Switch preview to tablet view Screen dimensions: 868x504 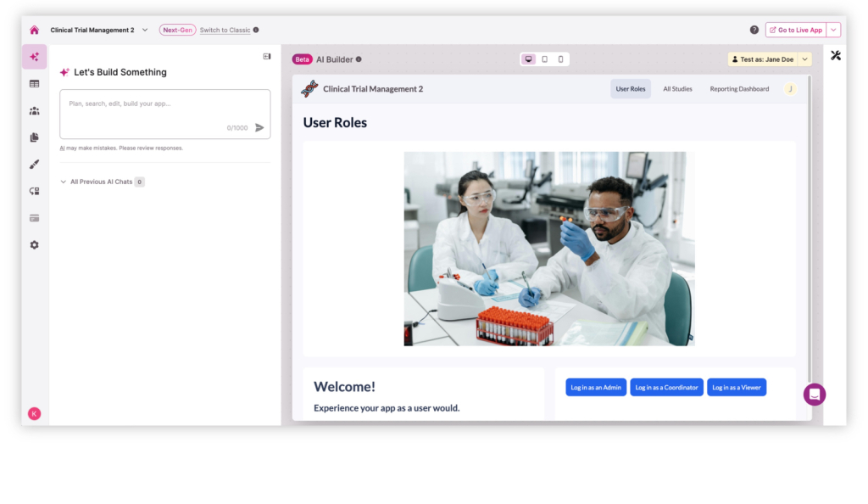click(x=544, y=59)
